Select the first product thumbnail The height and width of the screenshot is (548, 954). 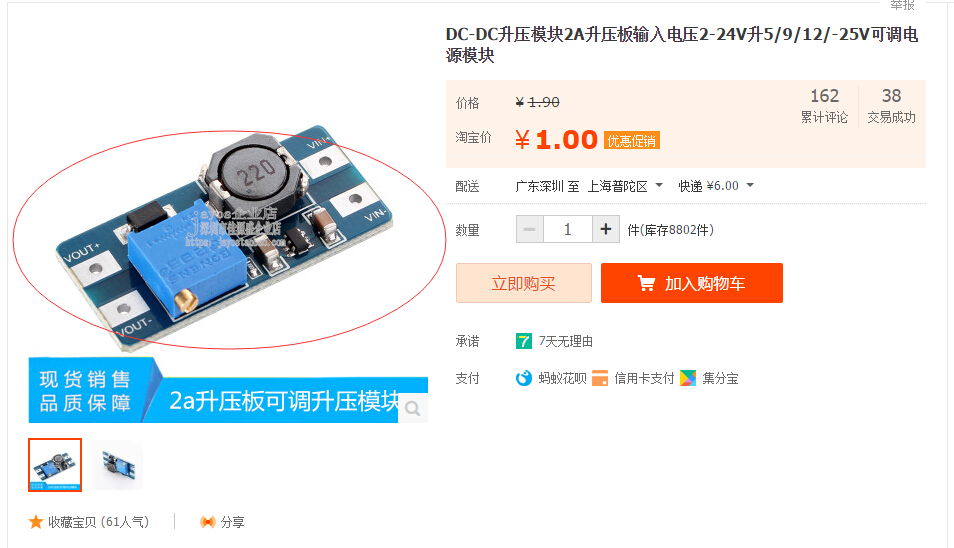point(55,465)
